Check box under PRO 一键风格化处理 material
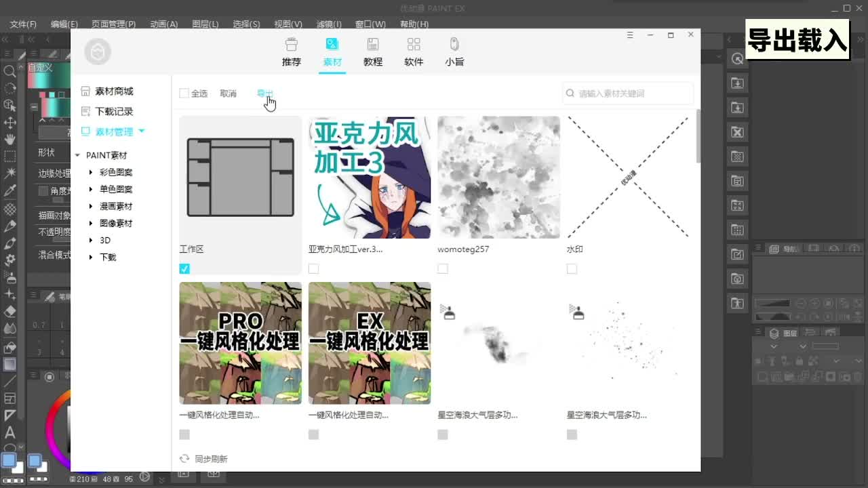Viewport: 868px width, 488px height. pyautogui.click(x=184, y=434)
